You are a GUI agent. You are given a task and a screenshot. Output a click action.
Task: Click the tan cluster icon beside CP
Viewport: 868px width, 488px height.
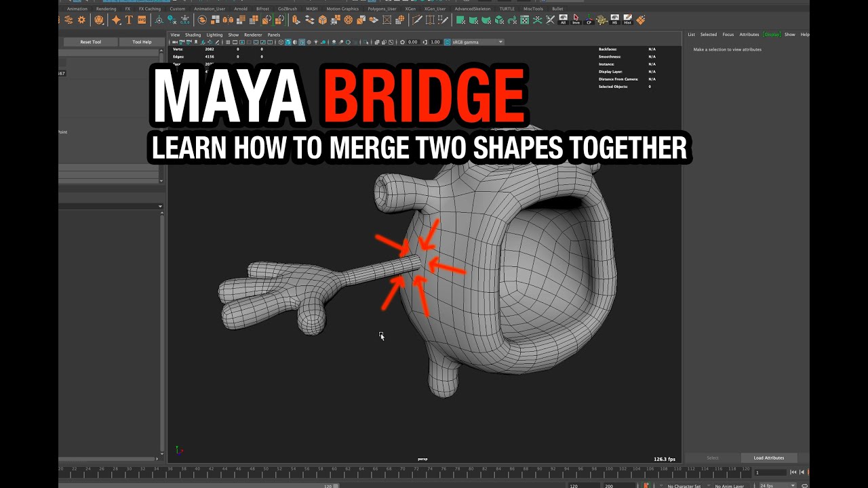(601, 20)
